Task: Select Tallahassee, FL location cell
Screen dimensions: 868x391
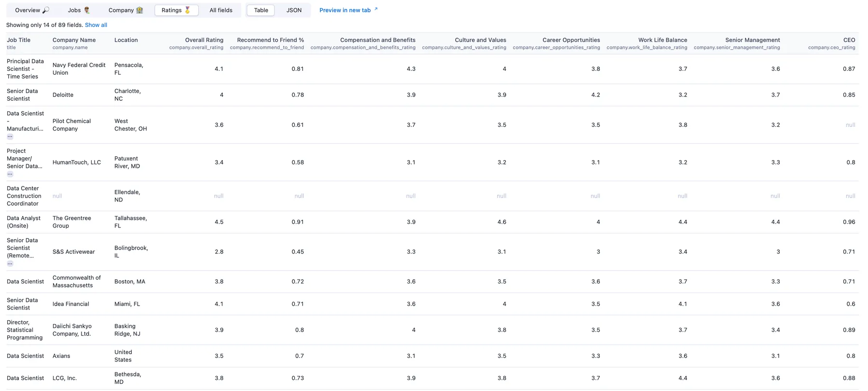Action: click(131, 222)
